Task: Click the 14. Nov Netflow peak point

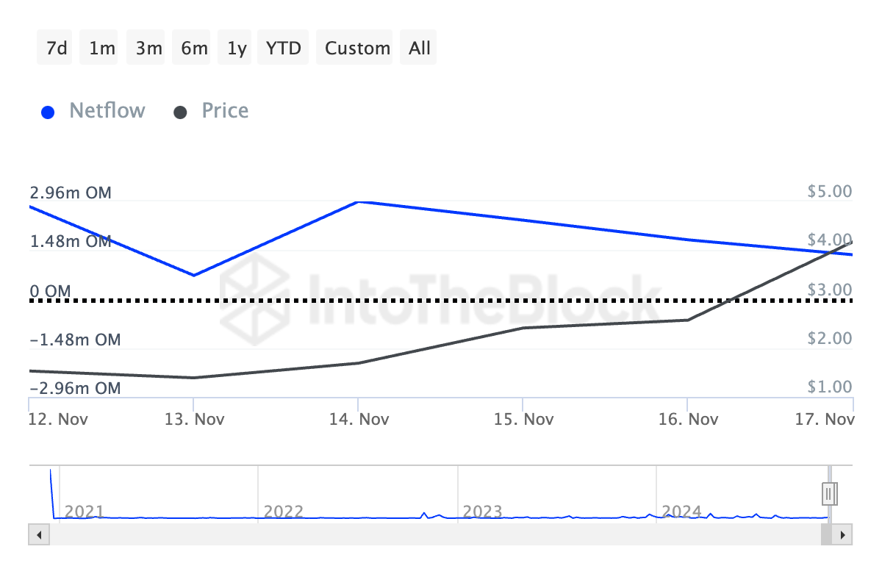Action: 358,201
